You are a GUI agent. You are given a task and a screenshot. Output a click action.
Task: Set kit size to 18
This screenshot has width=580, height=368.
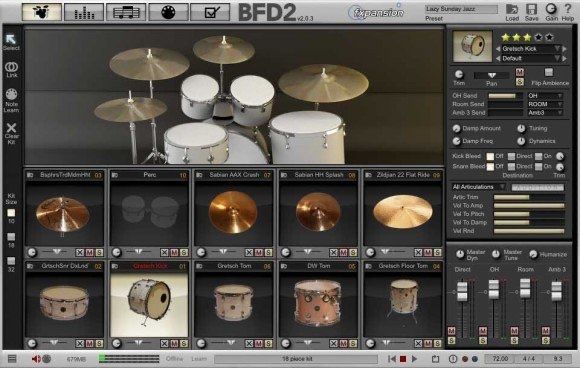(11, 237)
